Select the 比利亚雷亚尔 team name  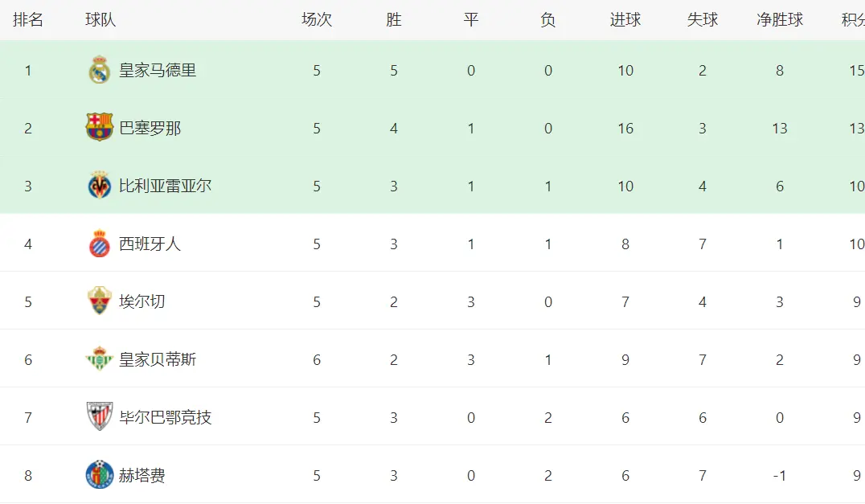(x=166, y=186)
